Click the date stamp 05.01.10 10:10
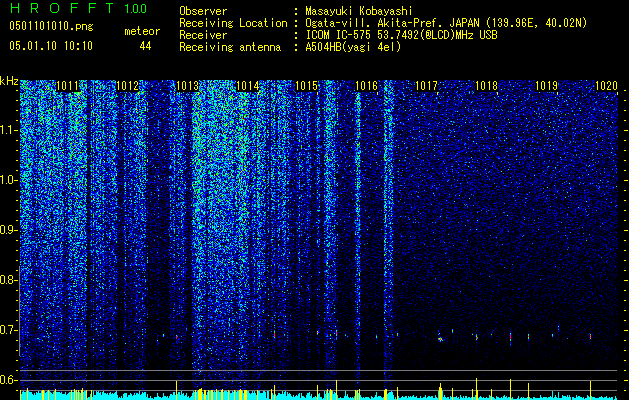This screenshot has width=629, height=400. (51, 46)
